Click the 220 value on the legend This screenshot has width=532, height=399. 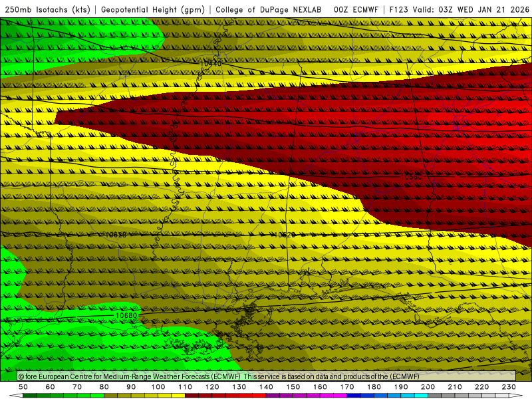(481, 387)
